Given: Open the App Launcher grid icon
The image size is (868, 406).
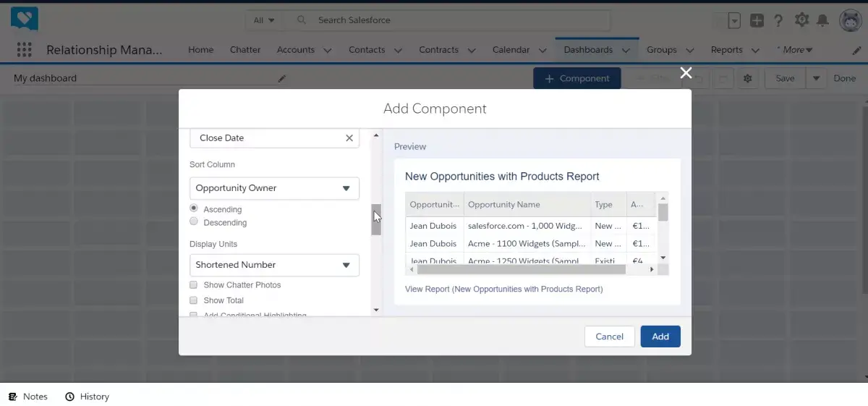Looking at the screenshot, I should [x=24, y=50].
